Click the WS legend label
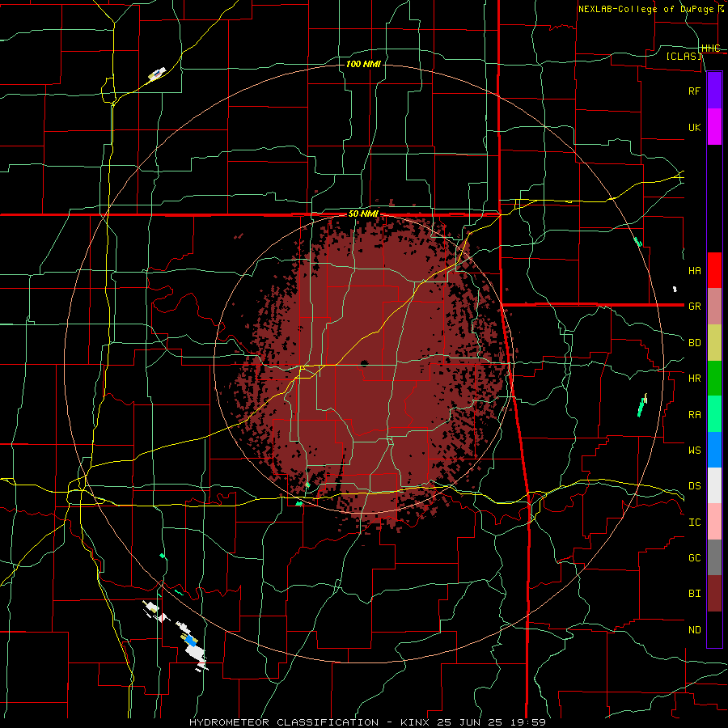This screenshot has width=728, height=728. 695,451
